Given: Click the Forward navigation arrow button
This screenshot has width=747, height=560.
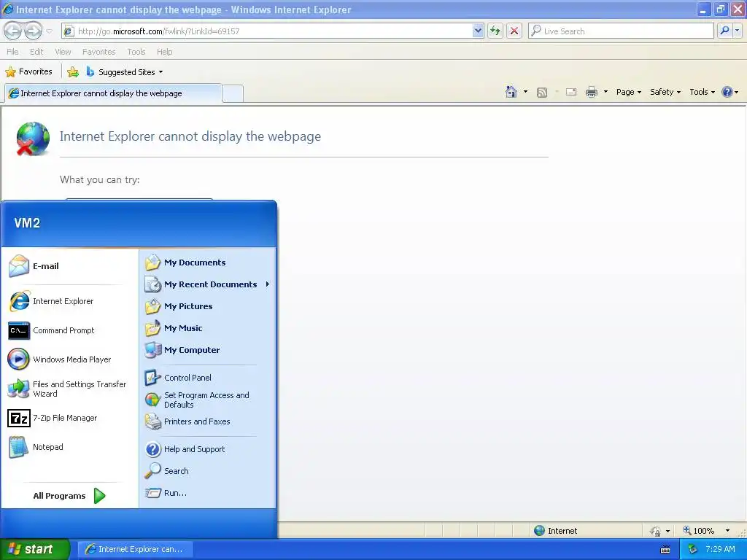Looking at the screenshot, I should pyautogui.click(x=33, y=31).
